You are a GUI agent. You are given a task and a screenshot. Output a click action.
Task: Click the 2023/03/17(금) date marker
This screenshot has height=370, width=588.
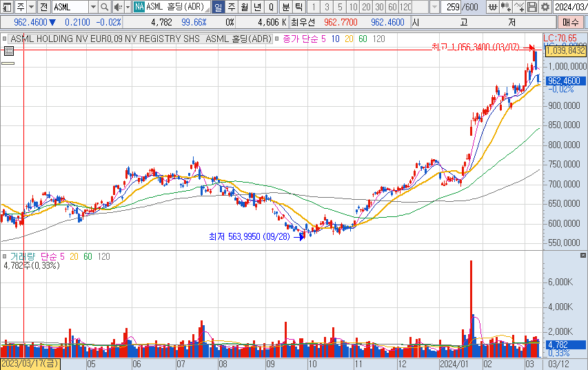click(30, 364)
